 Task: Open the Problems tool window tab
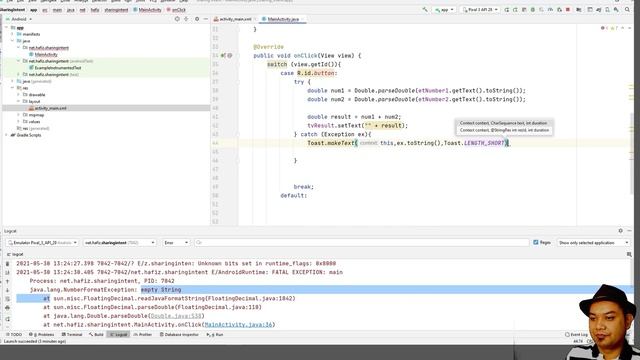tap(41, 334)
